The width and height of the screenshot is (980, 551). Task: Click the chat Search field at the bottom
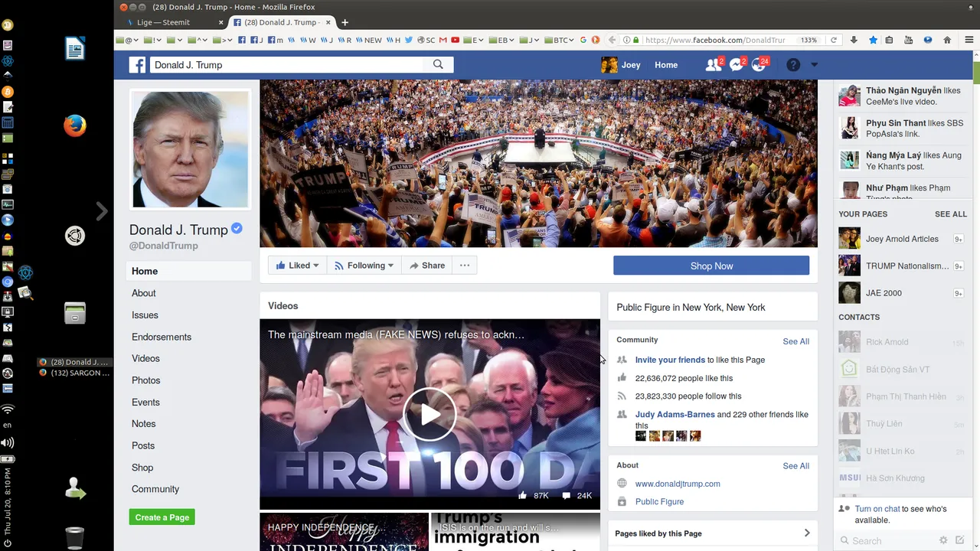[888, 540]
